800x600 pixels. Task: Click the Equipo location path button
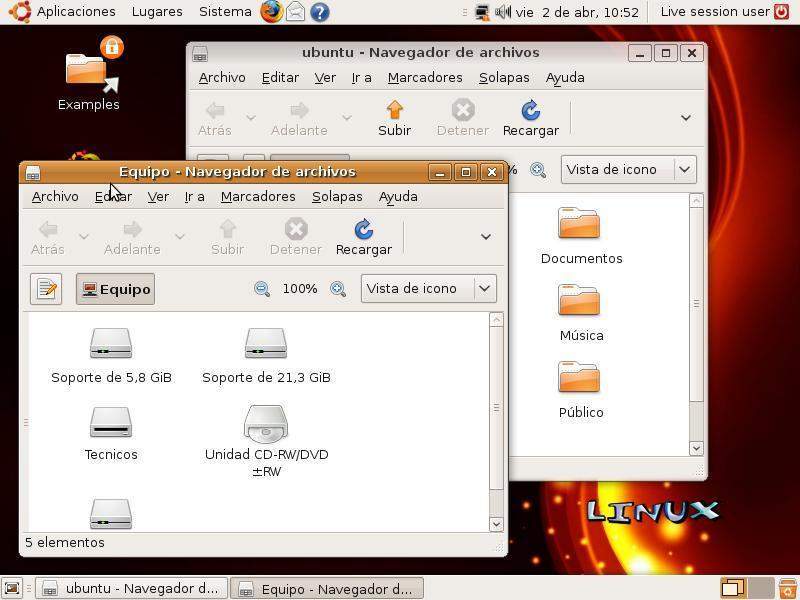click(115, 289)
